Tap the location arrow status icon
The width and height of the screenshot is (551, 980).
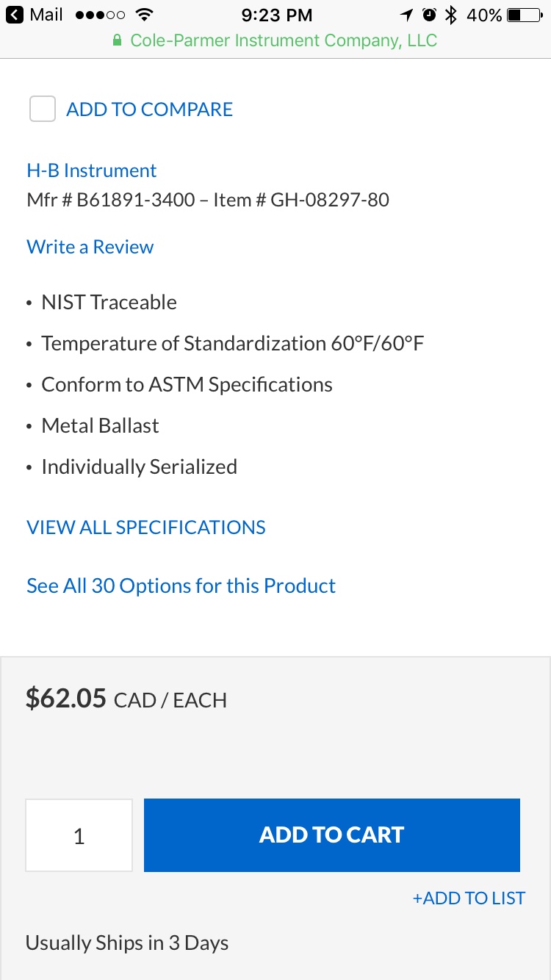(407, 15)
